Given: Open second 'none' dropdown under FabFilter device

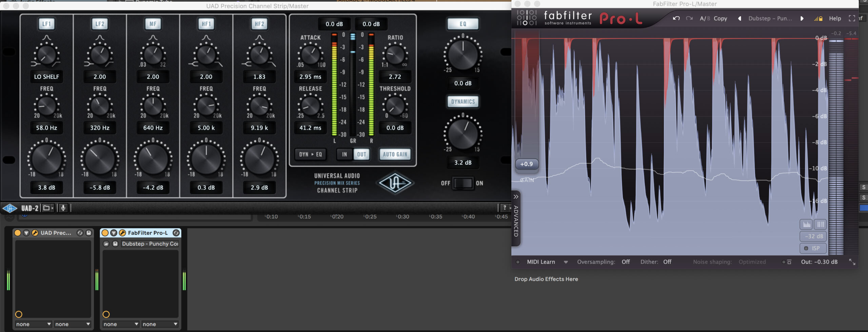Looking at the screenshot, I should [x=160, y=324].
